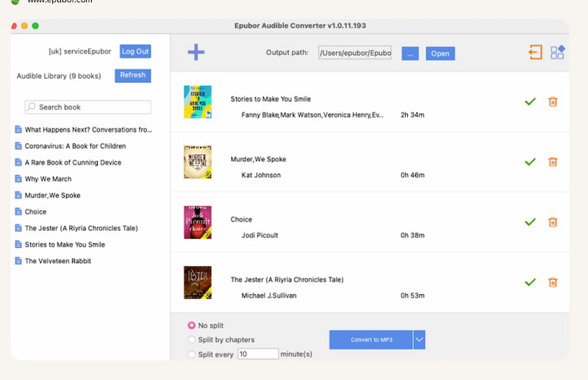Viewport: 588px width, 380px height.
Task: Click Murder, We Spoke cover thumbnail
Action: click(x=198, y=162)
